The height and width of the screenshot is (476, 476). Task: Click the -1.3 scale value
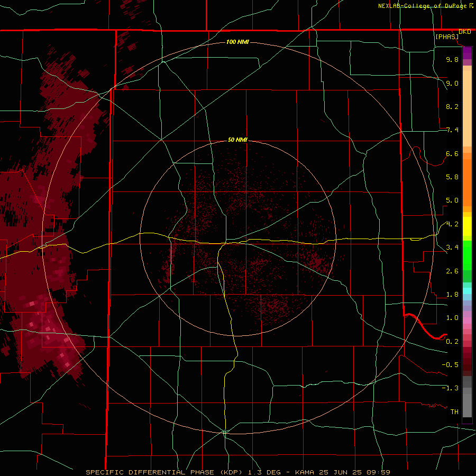(450, 388)
